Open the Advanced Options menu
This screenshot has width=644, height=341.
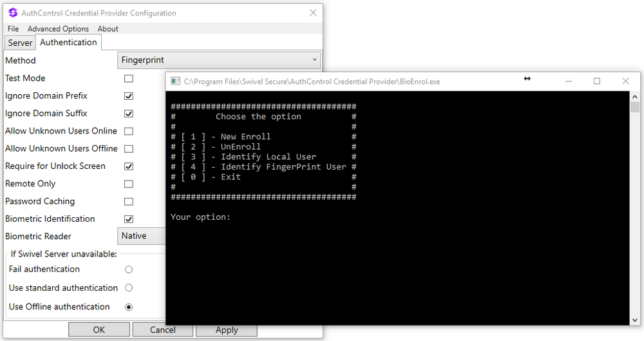click(58, 29)
